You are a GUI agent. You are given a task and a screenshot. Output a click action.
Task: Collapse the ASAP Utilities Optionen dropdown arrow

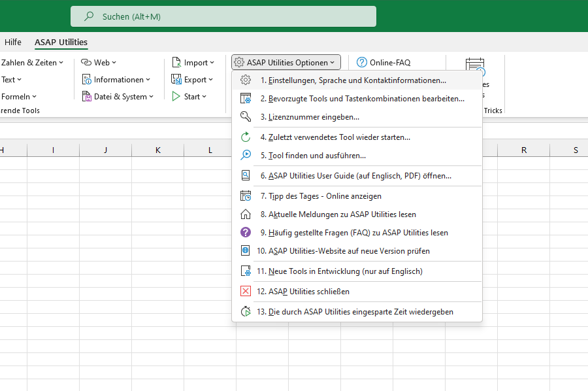coord(333,63)
